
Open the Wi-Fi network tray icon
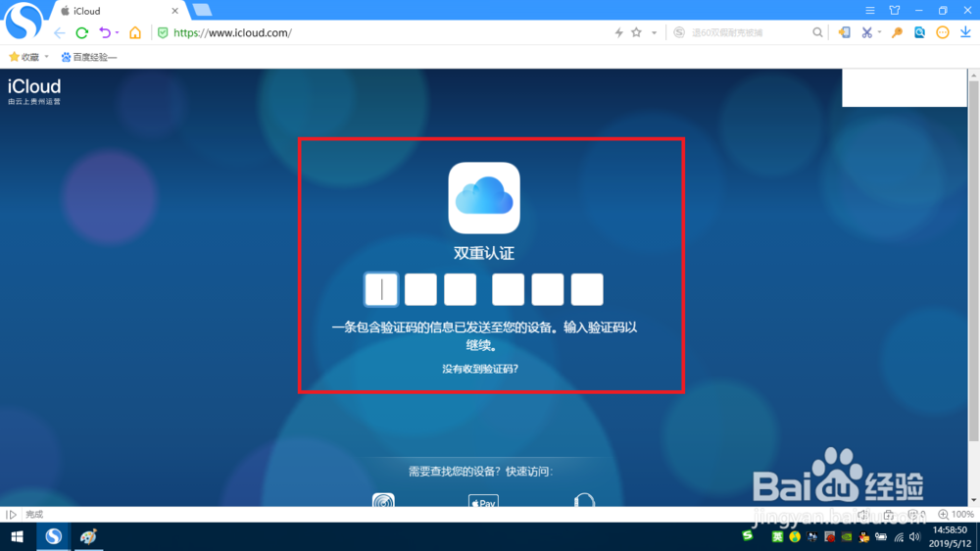click(x=899, y=536)
